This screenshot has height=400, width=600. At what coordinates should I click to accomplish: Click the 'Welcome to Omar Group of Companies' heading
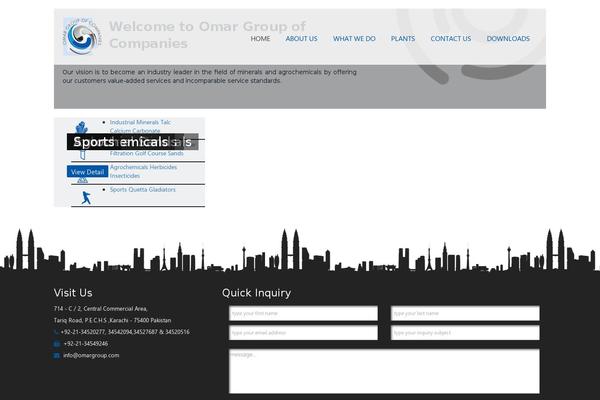click(207, 35)
